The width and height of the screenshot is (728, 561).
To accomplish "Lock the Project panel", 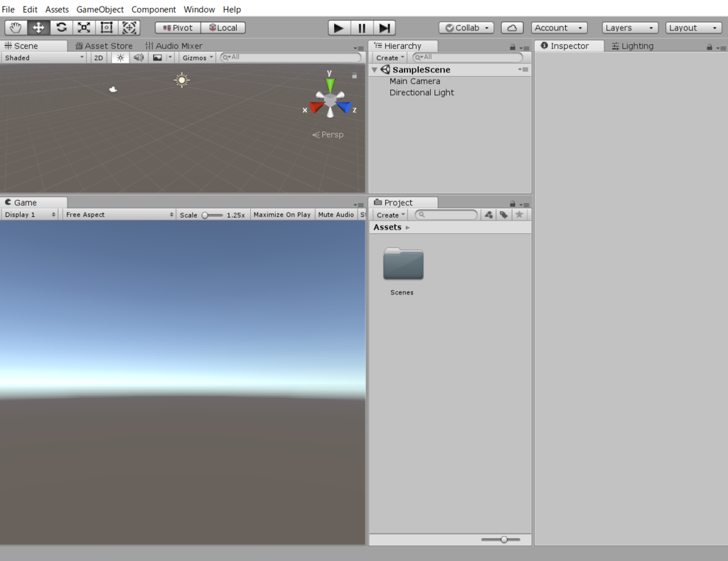I will coord(513,204).
